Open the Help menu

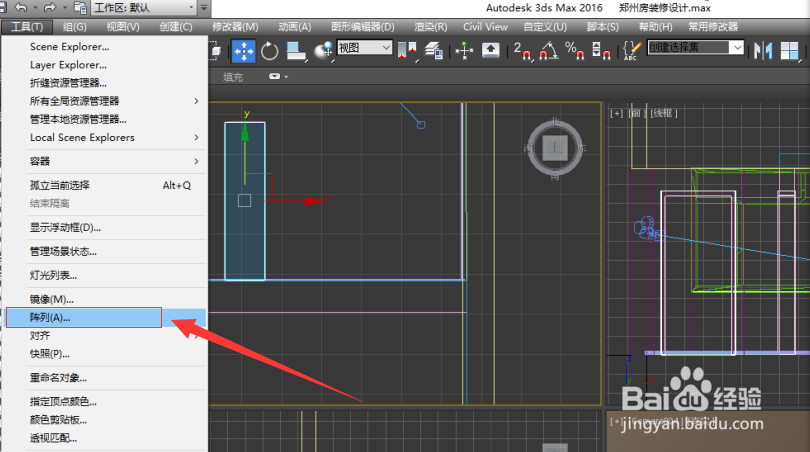(656, 27)
